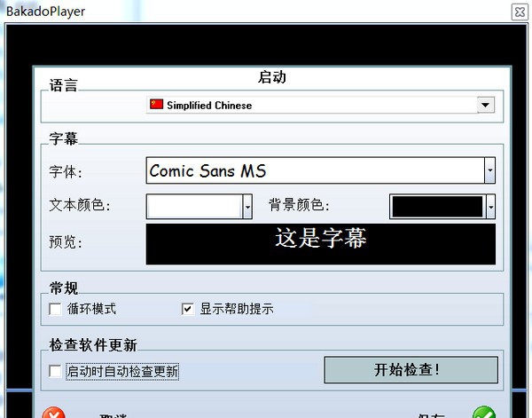The height and width of the screenshot is (418, 532).
Task: Click the 开始检查! button
Action: click(x=411, y=370)
